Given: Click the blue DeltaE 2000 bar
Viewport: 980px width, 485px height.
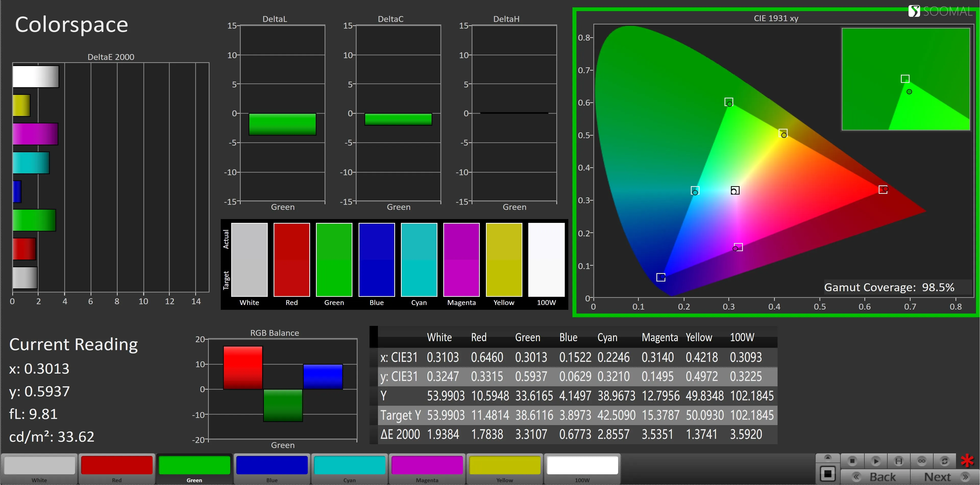Looking at the screenshot, I should tap(17, 192).
